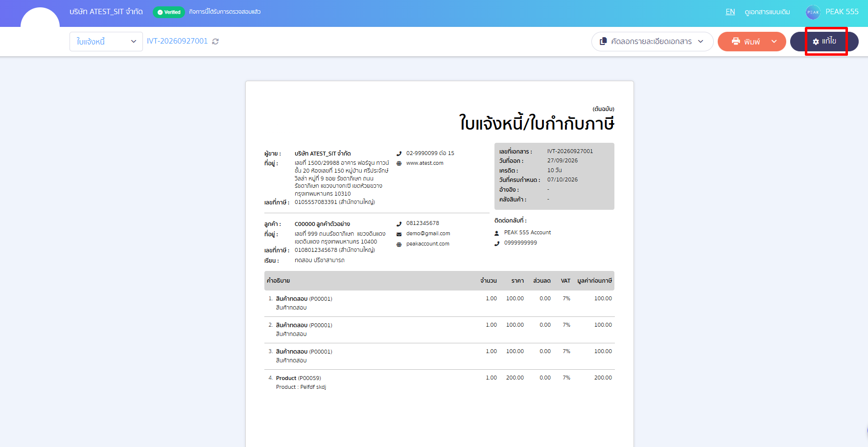Click the refresh icon beside IVT-20260927001
Screen dimensions: 868x447
(x=215, y=42)
